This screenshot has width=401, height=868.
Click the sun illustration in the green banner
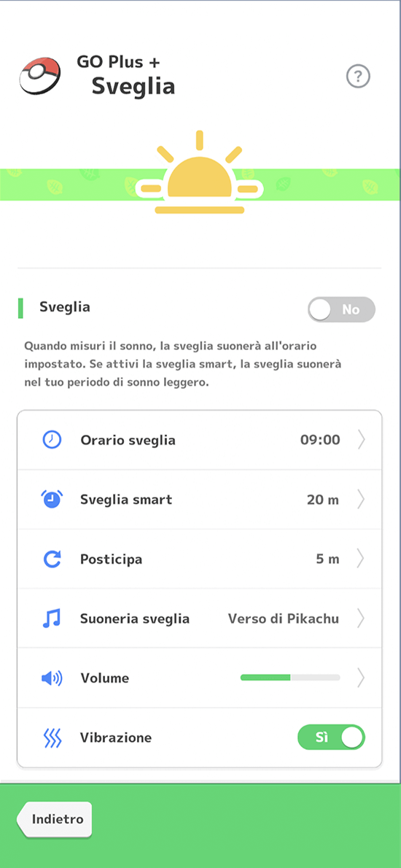tap(199, 172)
